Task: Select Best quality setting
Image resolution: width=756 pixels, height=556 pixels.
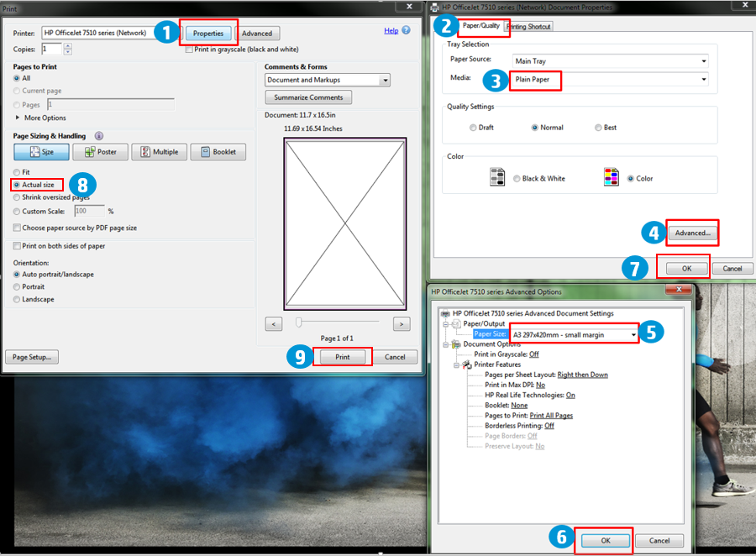Action: [x=598, y=128]
